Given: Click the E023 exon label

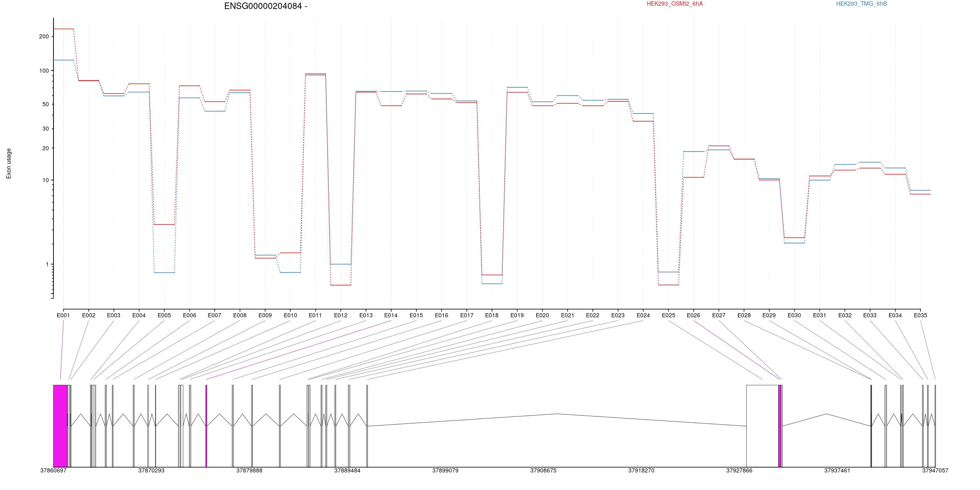Looking at the screenshot, I should point(618,315).
